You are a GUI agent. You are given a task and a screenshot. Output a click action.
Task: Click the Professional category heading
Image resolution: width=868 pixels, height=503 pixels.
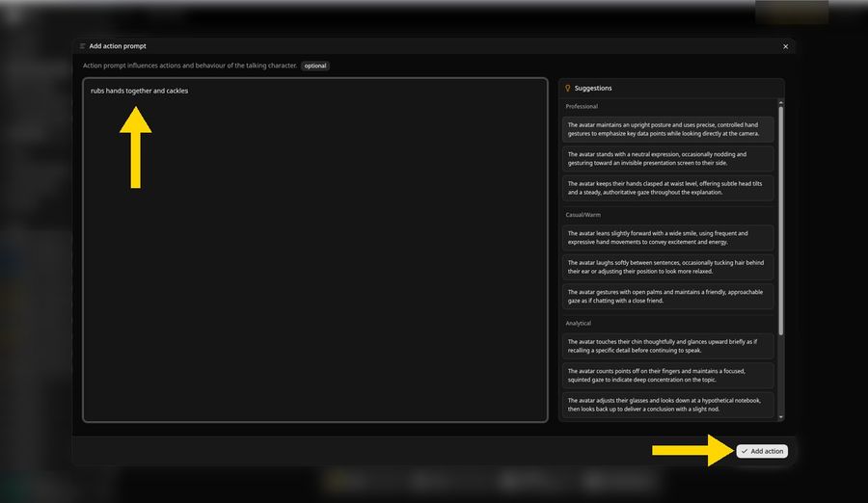point(582,106)
